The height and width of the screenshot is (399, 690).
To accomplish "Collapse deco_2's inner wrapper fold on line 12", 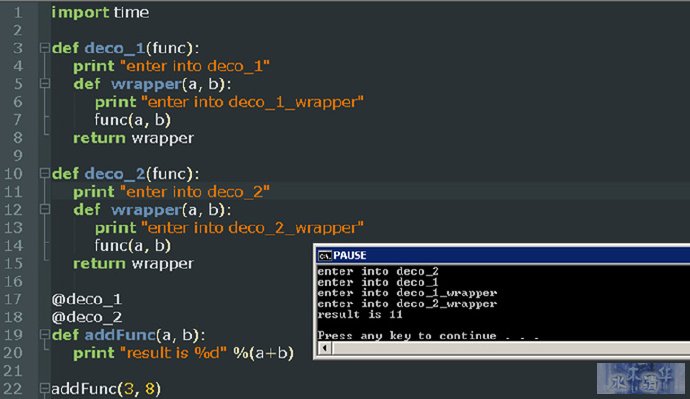I will point(44,209).
